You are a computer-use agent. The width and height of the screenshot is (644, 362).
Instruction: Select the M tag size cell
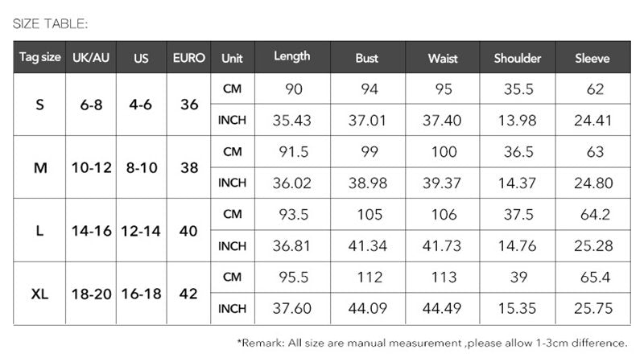39,167
